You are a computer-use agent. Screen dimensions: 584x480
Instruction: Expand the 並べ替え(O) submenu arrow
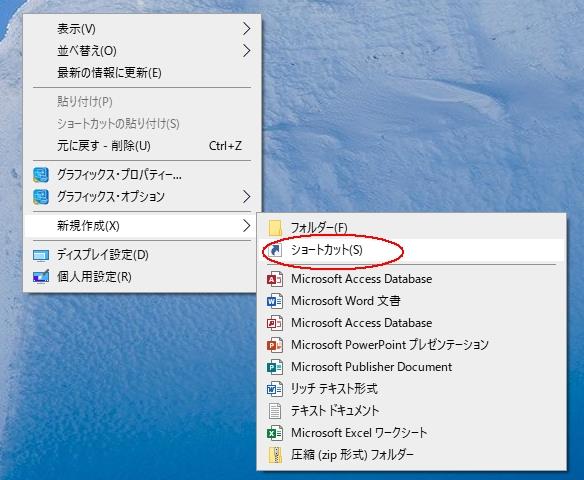tap(246, 51)
